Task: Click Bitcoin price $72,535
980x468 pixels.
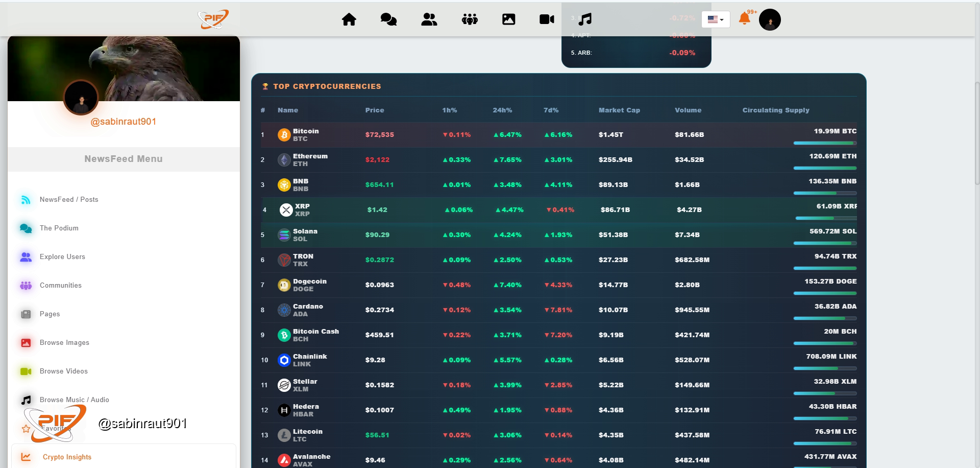Action: pyautogui.click(x=380, y=135)
